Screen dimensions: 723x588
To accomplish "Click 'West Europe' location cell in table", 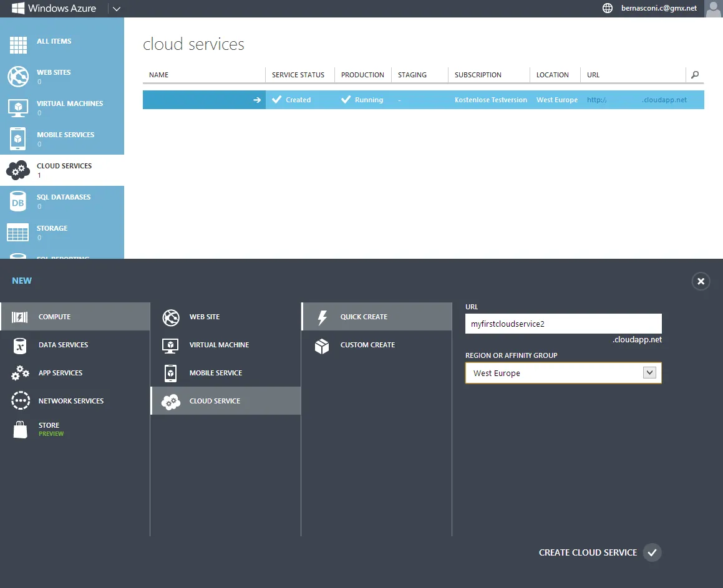I will (x=556, y=100).
